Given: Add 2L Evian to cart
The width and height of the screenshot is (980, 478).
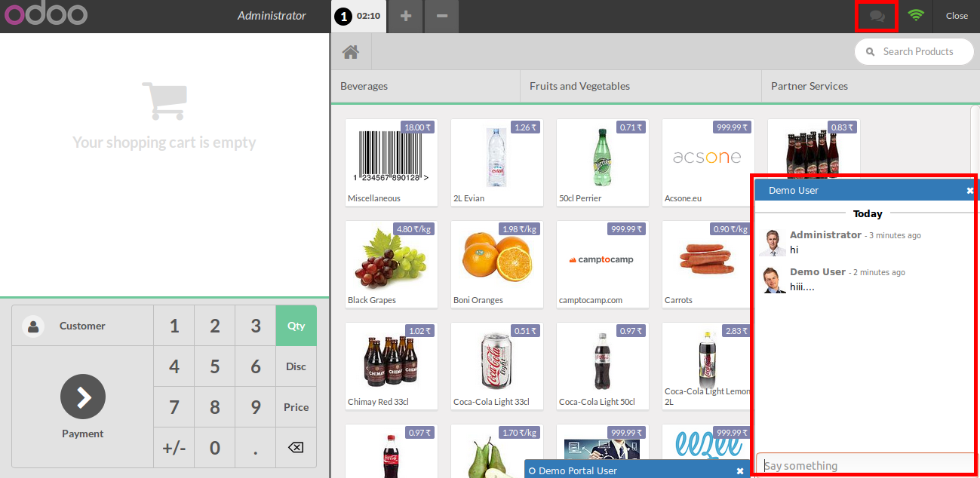Looking at the screenshot, I should 497,162.
